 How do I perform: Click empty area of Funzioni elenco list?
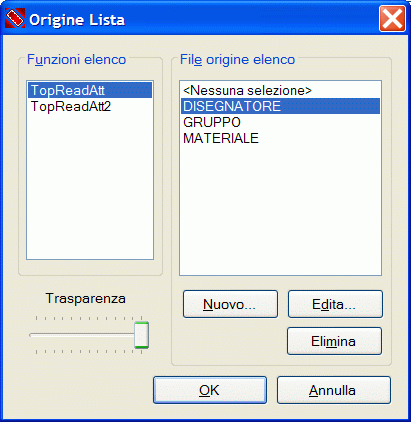click(x=90, y=187)
